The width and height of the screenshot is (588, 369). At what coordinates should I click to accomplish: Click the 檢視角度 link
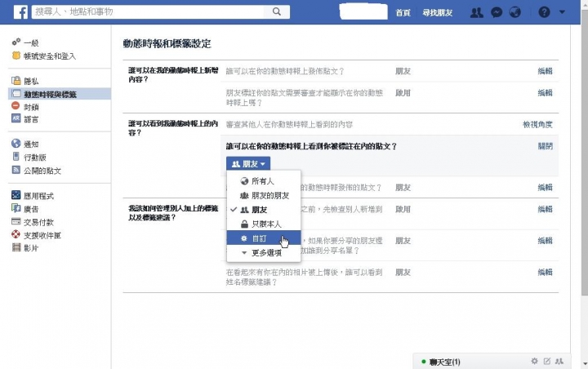[537, 125]
